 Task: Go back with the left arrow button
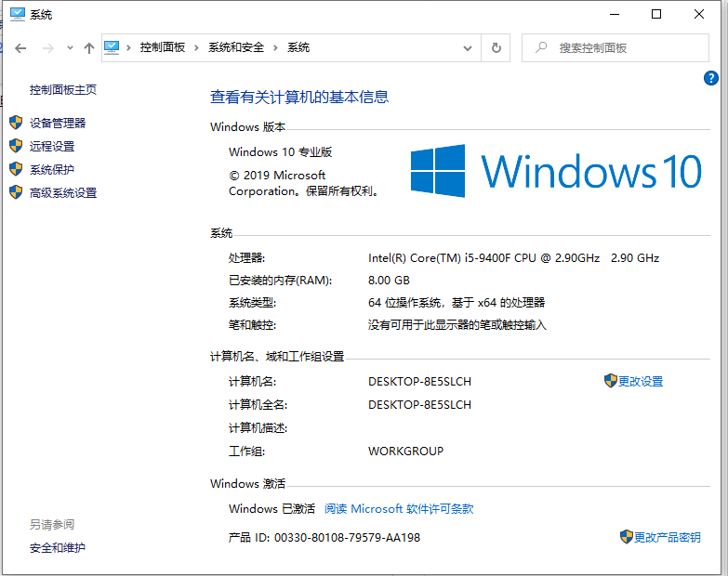click(20, 47)
